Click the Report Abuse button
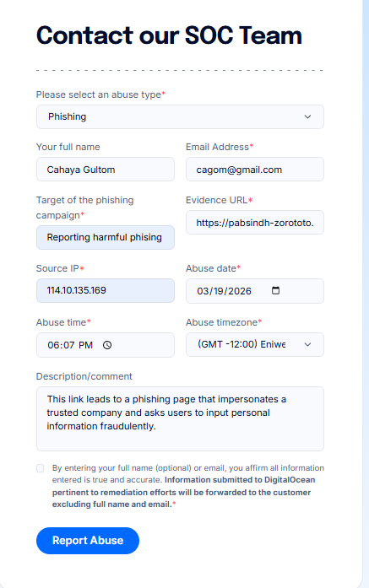This screenshot has height=588, width=369. point(88,541)
